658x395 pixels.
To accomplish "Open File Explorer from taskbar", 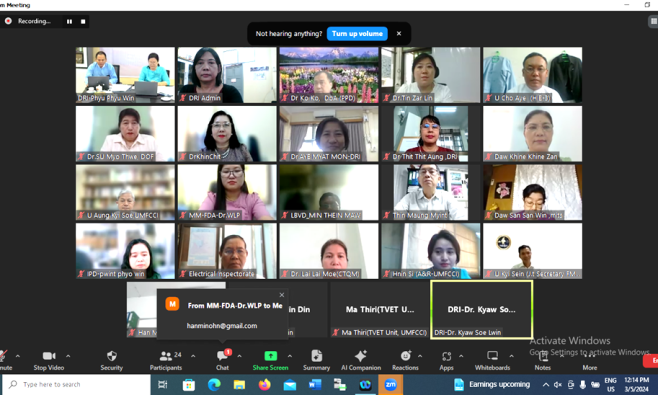I will click(239, 385).
